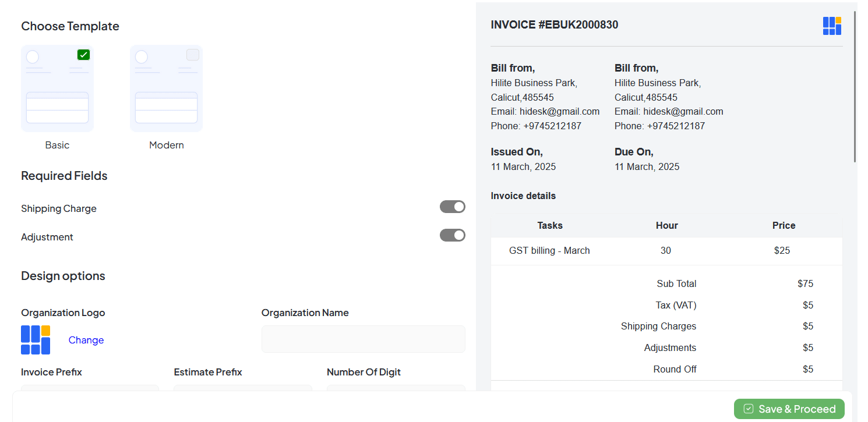This screenshot has height=422, width=868.
Task: Click the Tasks column header in the preview
Action: 549,225
